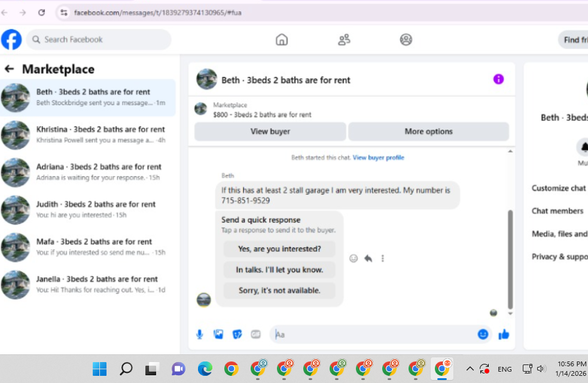Open the GIF picker icon

[256, 334]
